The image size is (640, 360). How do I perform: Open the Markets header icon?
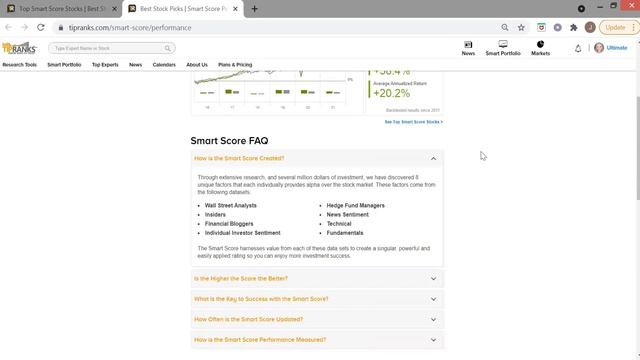tap(540, 48)
